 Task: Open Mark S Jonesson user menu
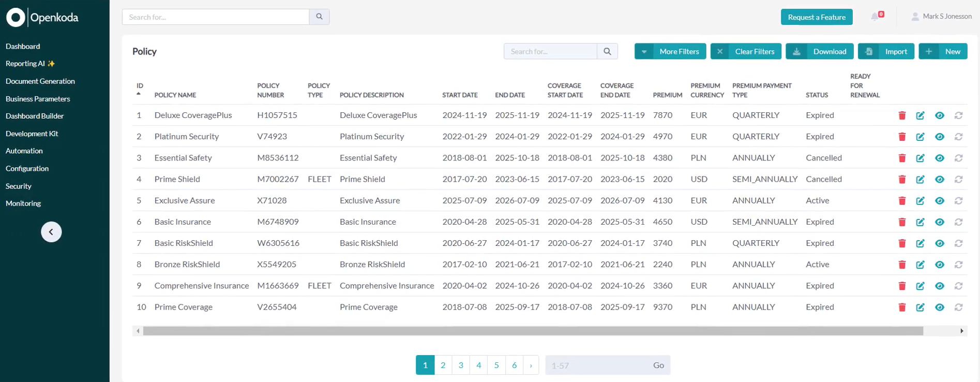(x=941, y=17)
